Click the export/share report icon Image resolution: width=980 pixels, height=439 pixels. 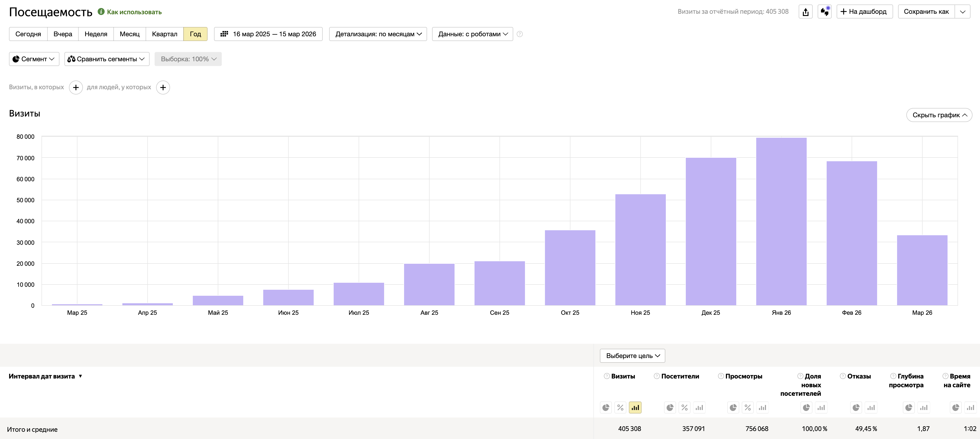[805, 12]
